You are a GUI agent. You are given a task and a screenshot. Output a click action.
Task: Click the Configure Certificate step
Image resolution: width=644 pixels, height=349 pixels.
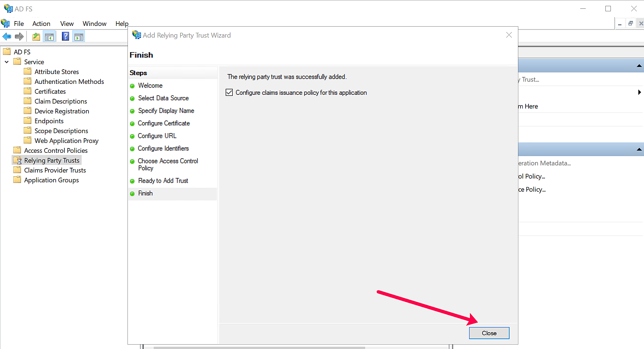tap(164, 123)
